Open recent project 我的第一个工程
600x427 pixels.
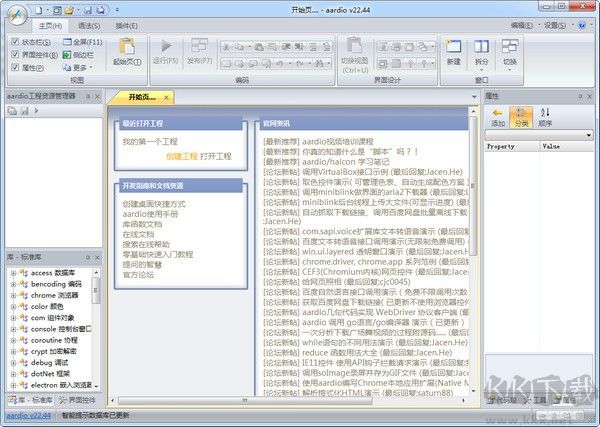click(x=150, y=142)
